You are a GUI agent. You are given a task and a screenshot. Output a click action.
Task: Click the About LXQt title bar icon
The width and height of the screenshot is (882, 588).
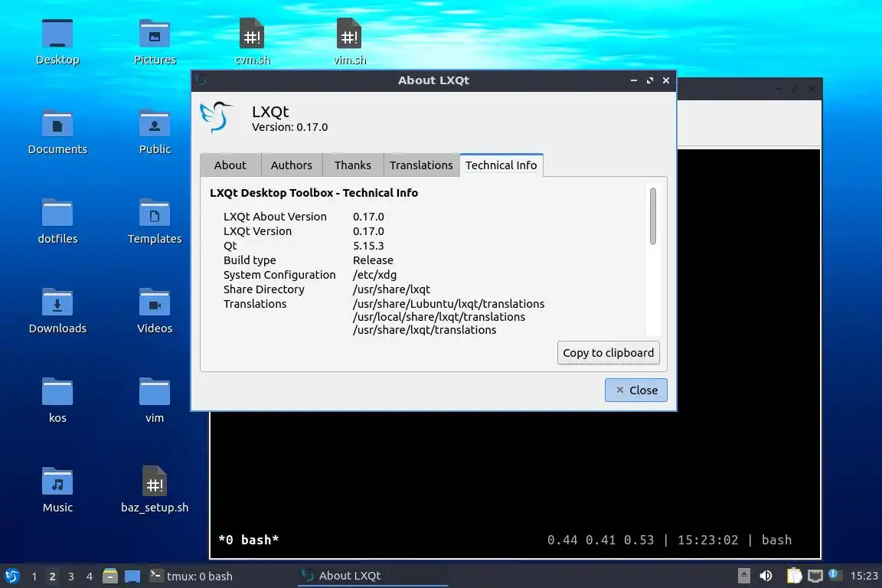201,80
